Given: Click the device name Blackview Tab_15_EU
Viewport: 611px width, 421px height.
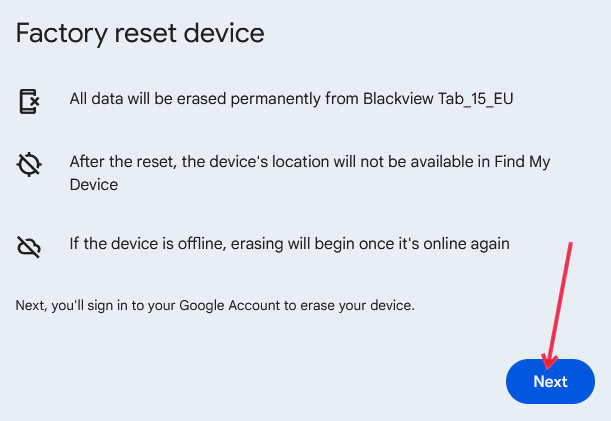Looking at the screenshot, I should 451,99.
